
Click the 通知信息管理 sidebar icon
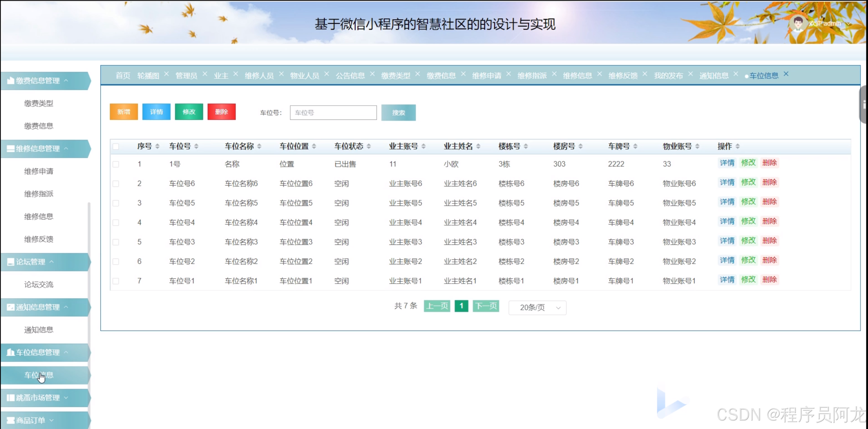click(x=11, y=307)
